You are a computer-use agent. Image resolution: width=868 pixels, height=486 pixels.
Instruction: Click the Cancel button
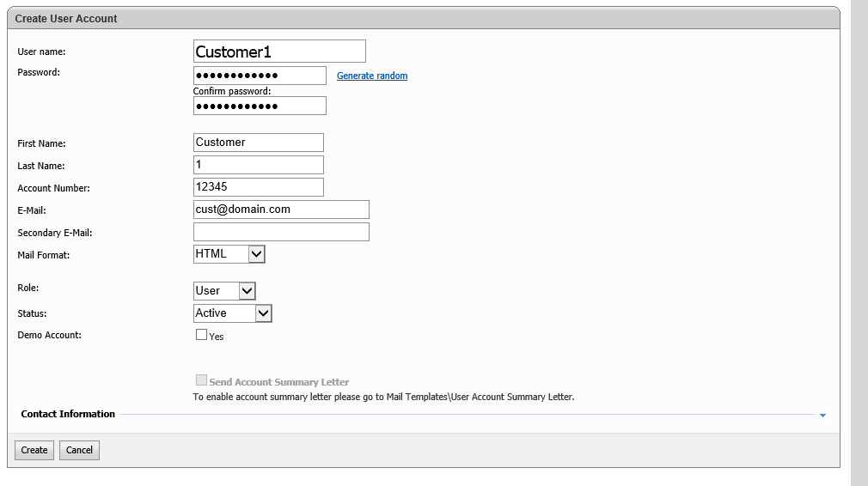(x=79, y=450)
